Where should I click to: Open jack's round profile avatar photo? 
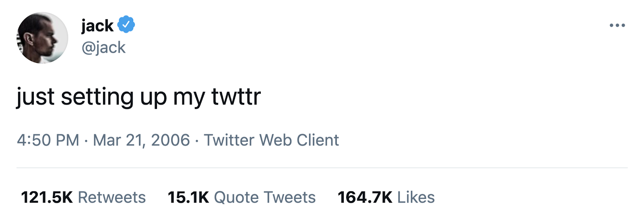[42, 38]
